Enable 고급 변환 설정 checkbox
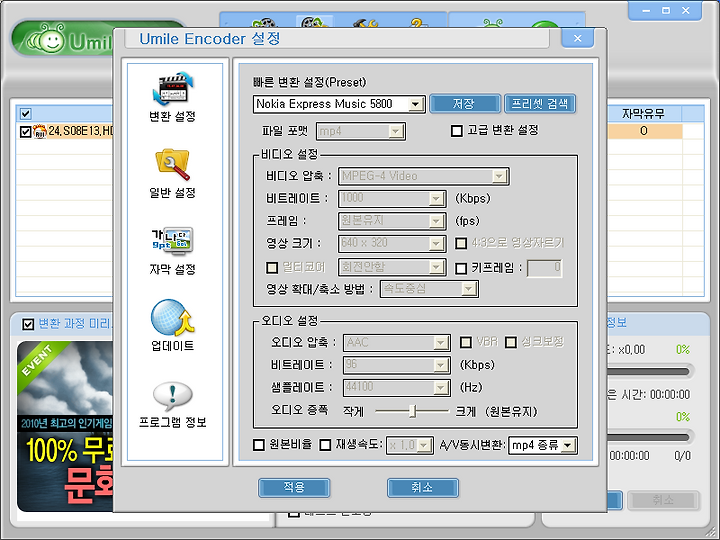The width and height of the screenshot is (720, 540). [457, 131]
